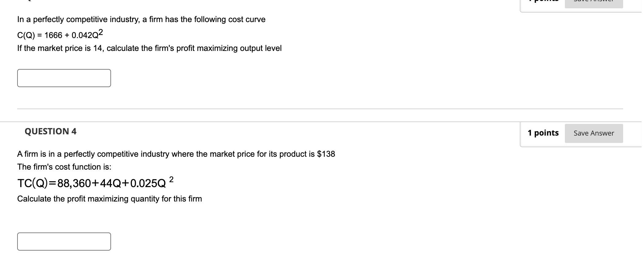Viewport: 644px width, 265px height.
Task: Click the 'If the market price is 14' sentence
Action: (x=149, y=48)
